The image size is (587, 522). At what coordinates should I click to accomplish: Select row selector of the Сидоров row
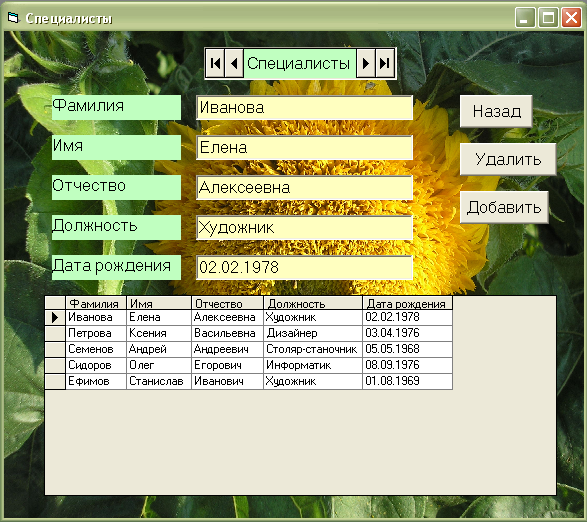[55, 365]
